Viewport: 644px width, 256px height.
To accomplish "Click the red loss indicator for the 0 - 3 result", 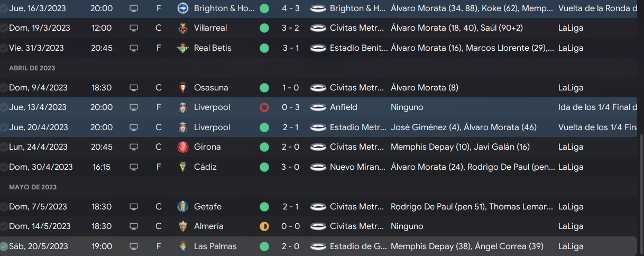I will pos(264,107).
